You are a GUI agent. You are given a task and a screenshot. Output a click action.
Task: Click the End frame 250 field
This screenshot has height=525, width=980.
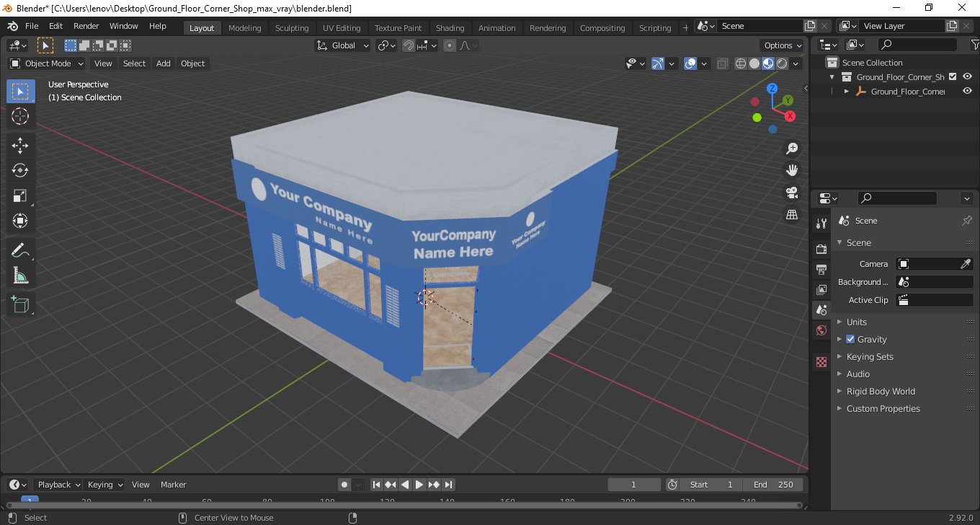pyautogui.click(x=774, y=485)
